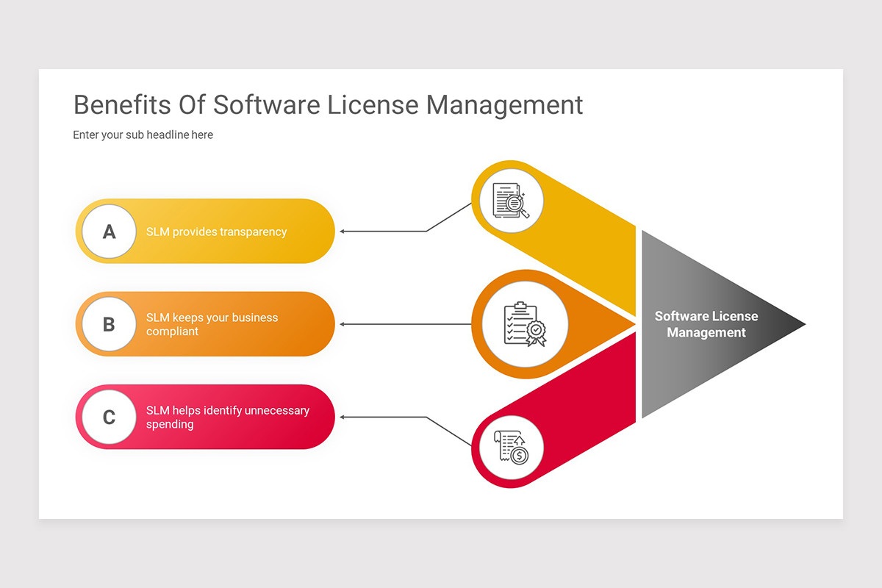Screen dimensions: 882x588
Task: Click the letter C circle badge
Action: pos(108,417)
